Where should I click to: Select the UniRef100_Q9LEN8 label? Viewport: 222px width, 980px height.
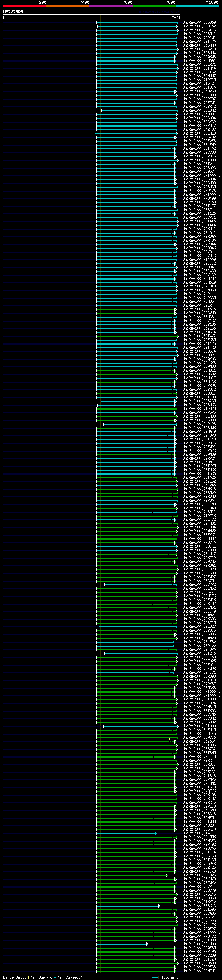(199, 504)
